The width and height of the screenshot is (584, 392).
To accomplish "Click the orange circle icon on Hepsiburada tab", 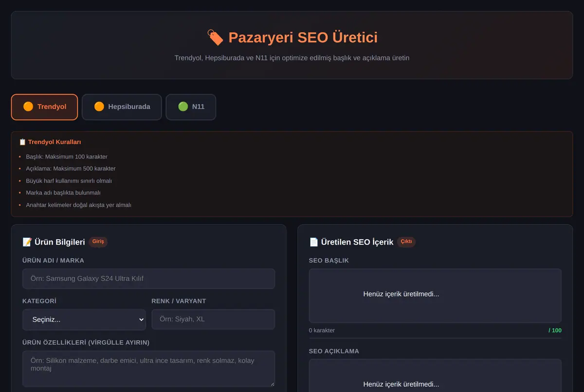I will (99, 107).
